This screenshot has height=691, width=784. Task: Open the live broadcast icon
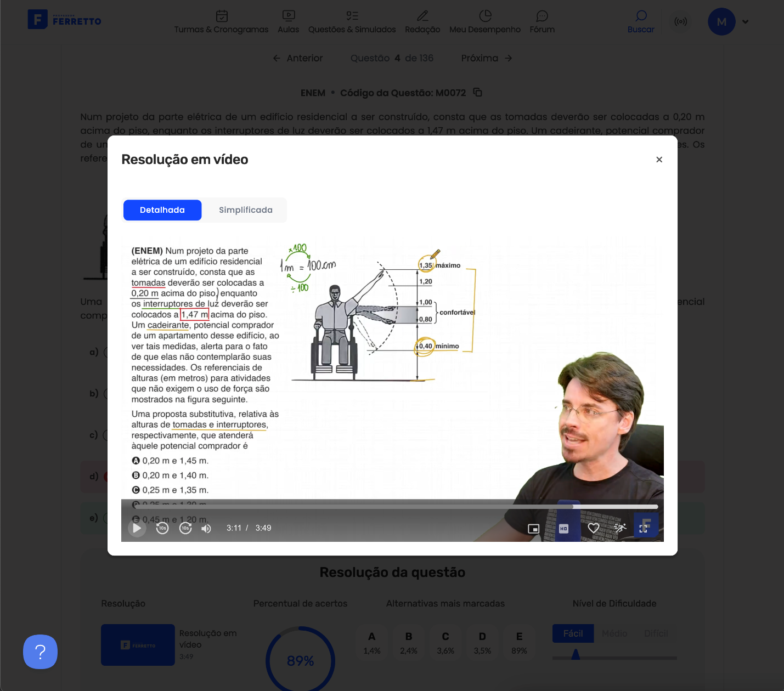[x=681, y=22]
